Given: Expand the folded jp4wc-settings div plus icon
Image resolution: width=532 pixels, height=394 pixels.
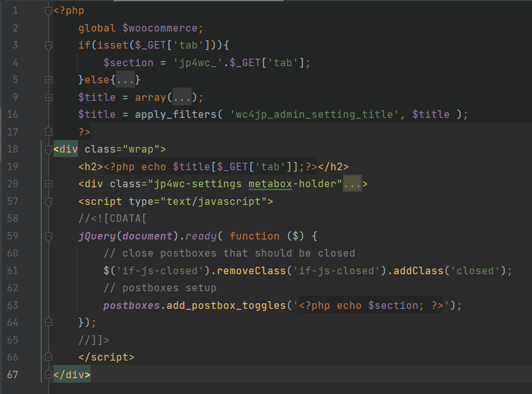Looking at the screenshot, I should point(49,184).
